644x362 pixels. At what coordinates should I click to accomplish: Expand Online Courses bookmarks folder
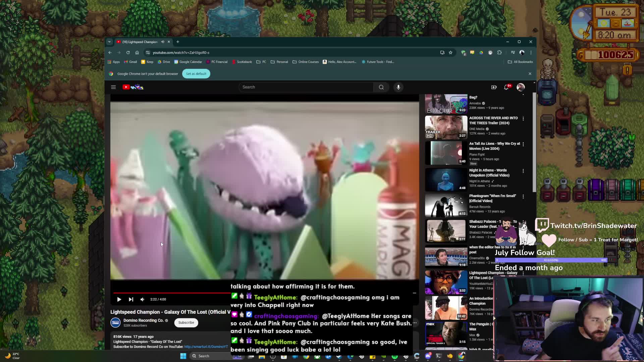coord(306,62)
